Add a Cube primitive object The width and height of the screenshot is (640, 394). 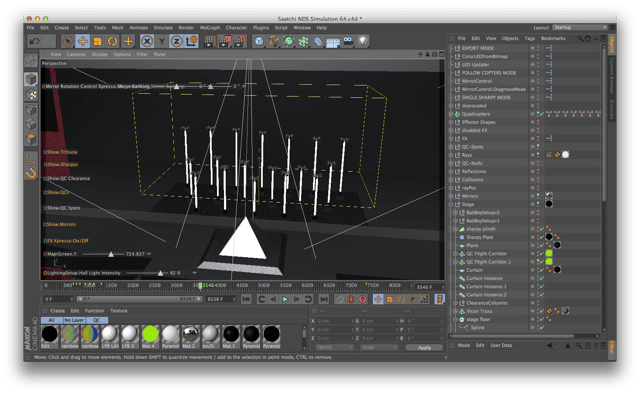tap(258, 41)
